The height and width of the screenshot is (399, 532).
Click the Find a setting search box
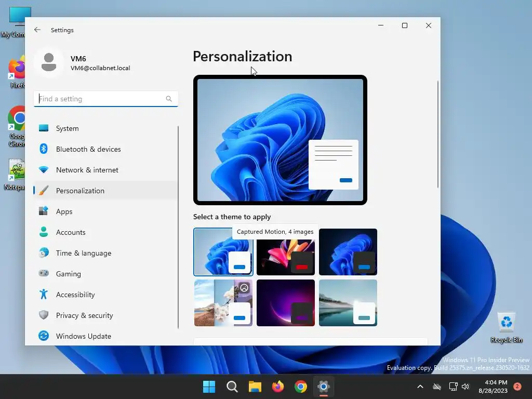[x=106, y=99]
